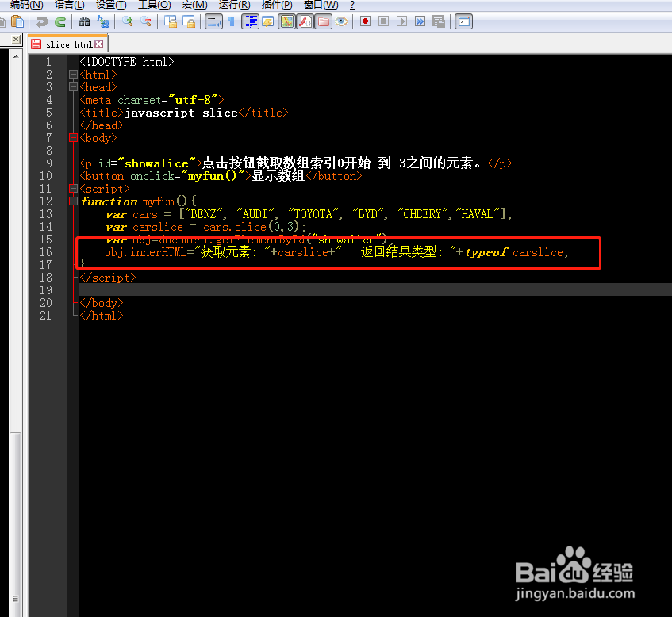This screenshot has width=672, height=617.
Task: Click the closing </body> tag
Action: point(102,303)
